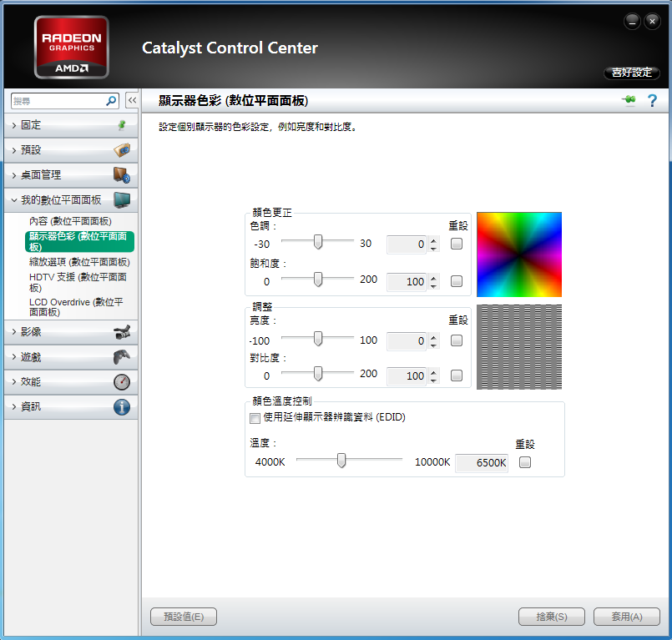Open HDTV 支援 (數位平面面板) page
The width and height of the screenshot is (672, 640).
[78, 282]
